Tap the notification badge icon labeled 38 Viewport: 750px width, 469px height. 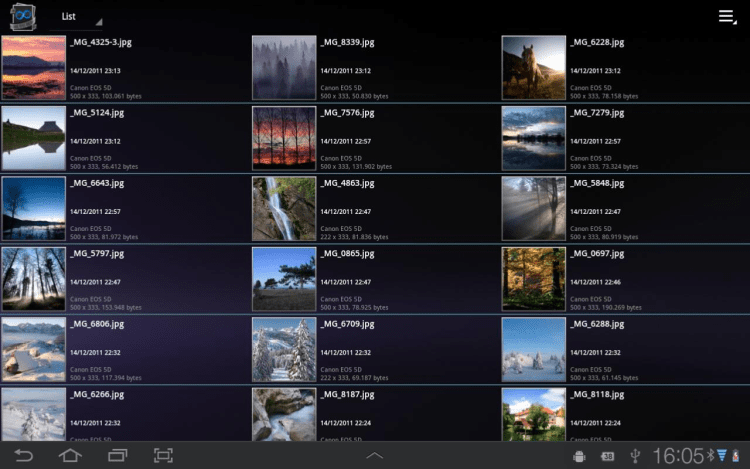point(607,457)
